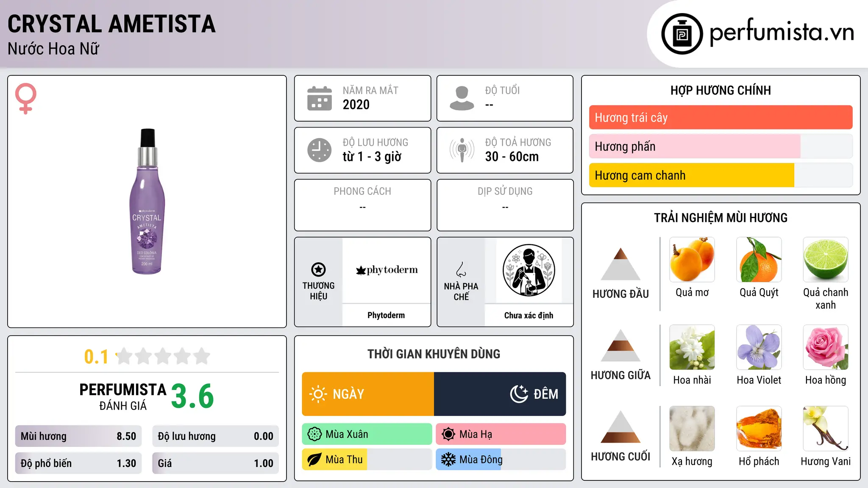Click the perfumista.vn perfume bottle logo icon

point(682,34)
